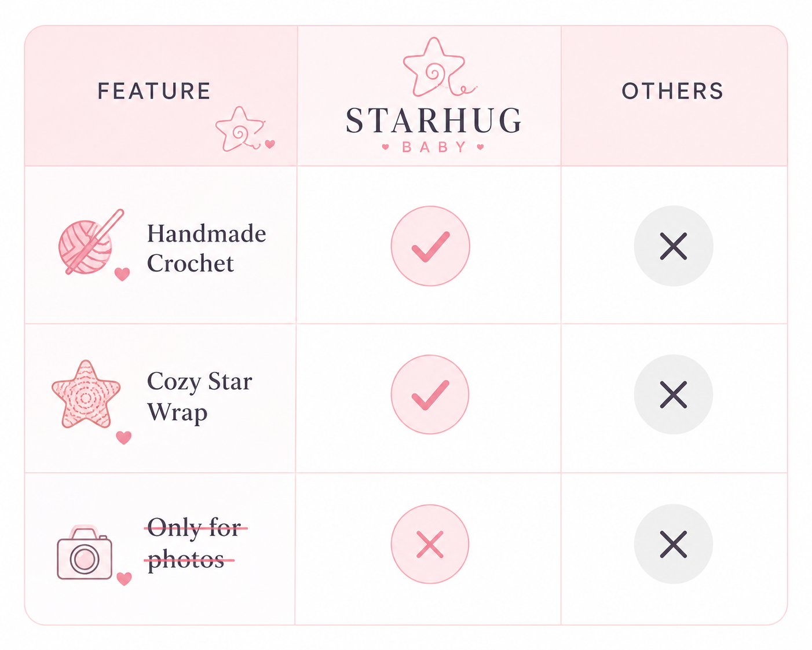
Task: Click the Handmade Crochet label
Action: tap(206, 248)
